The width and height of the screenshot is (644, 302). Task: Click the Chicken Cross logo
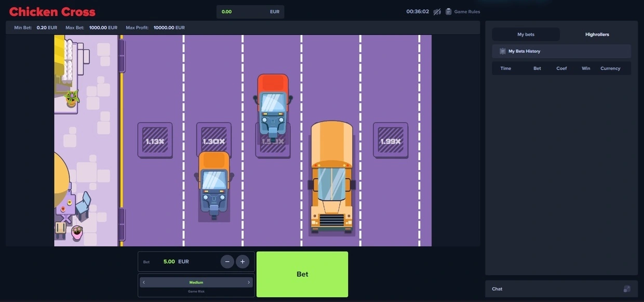coord(52,11)
